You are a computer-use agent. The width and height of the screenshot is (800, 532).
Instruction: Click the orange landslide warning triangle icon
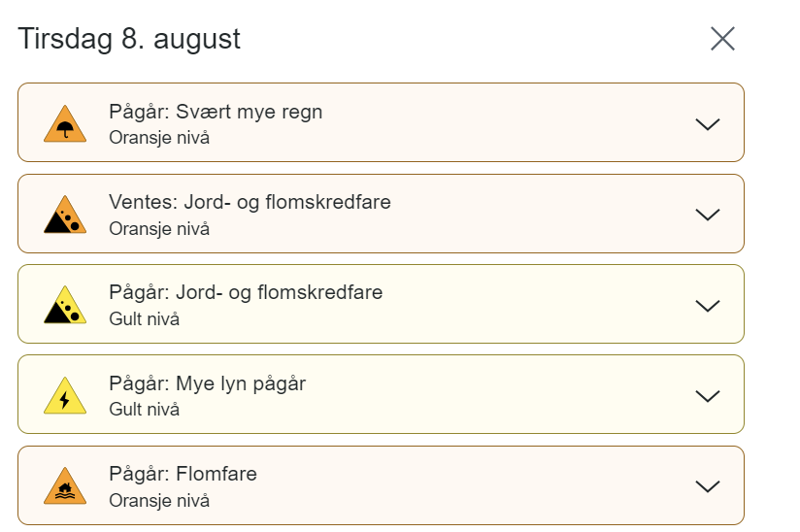point(65,215)
